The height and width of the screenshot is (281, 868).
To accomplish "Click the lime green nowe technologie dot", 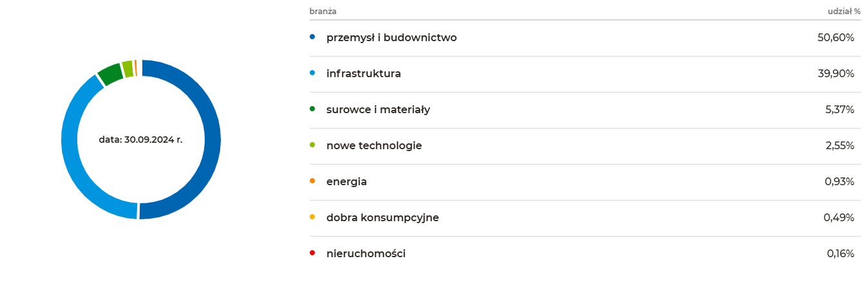I will [x=312, y=145].
